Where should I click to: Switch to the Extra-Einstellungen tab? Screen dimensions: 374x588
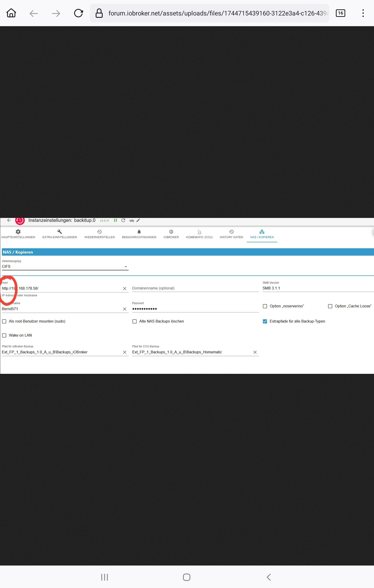click(x=60, y=234)
